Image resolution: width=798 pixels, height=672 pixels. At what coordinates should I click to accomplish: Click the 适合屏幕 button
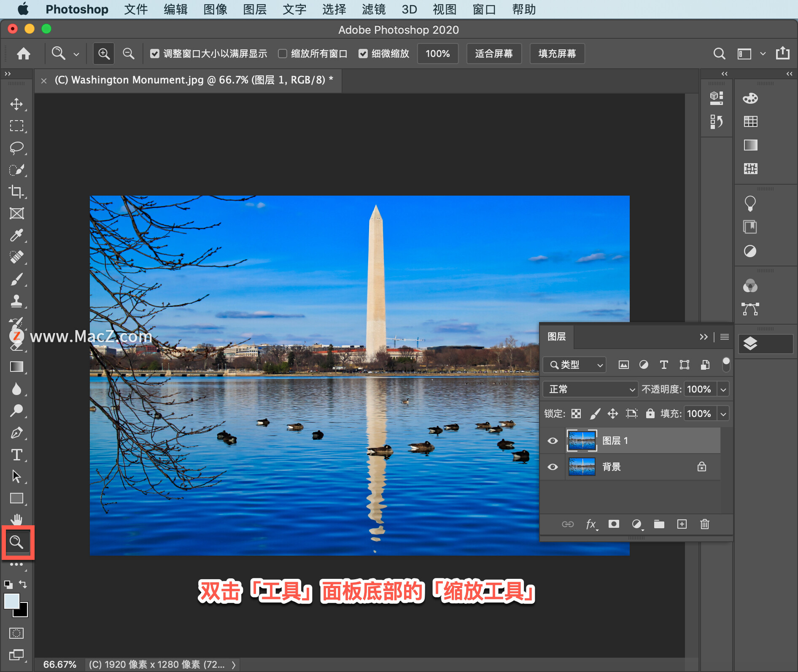click(494, 54)
